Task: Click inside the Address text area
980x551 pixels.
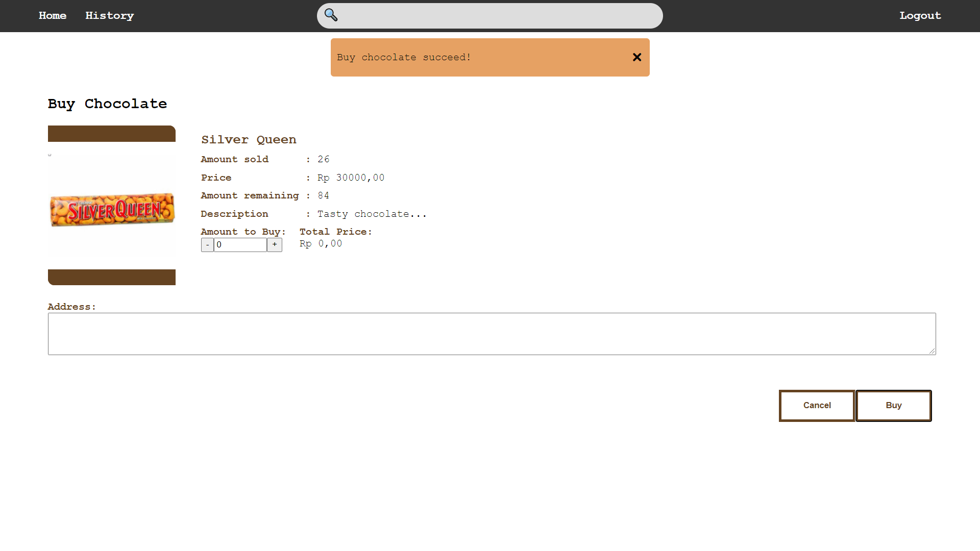Action: pyautogui.click(x=491, y=334)
